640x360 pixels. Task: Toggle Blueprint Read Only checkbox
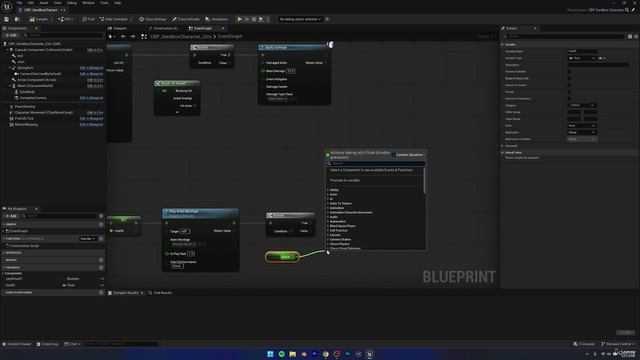569,78
